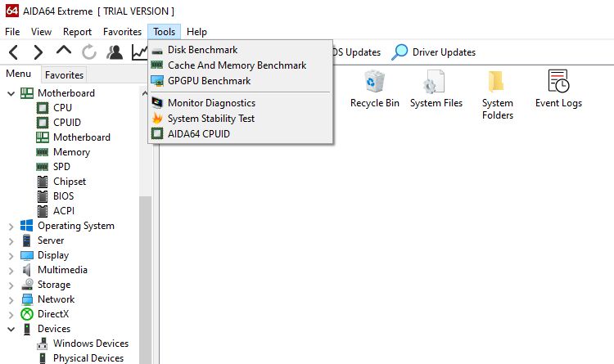Expand the Storage node
Viewport: 614px width, 364px height.
point(11,285)
